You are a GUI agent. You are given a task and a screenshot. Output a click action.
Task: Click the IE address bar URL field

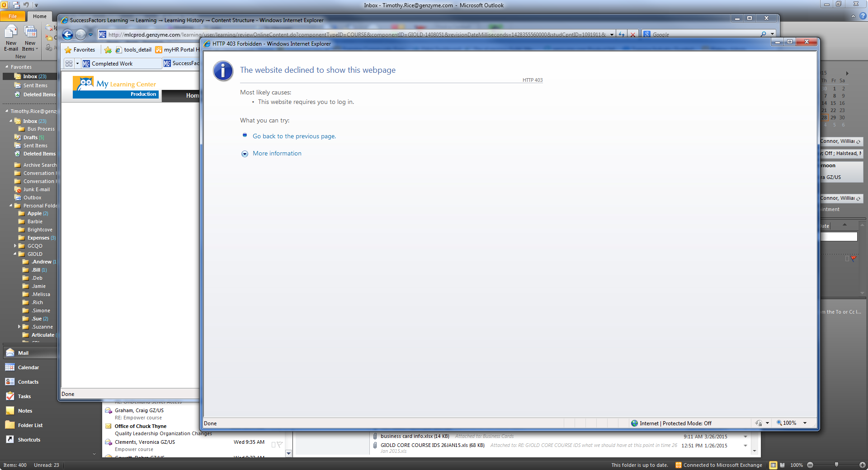[x=353, y=34]
